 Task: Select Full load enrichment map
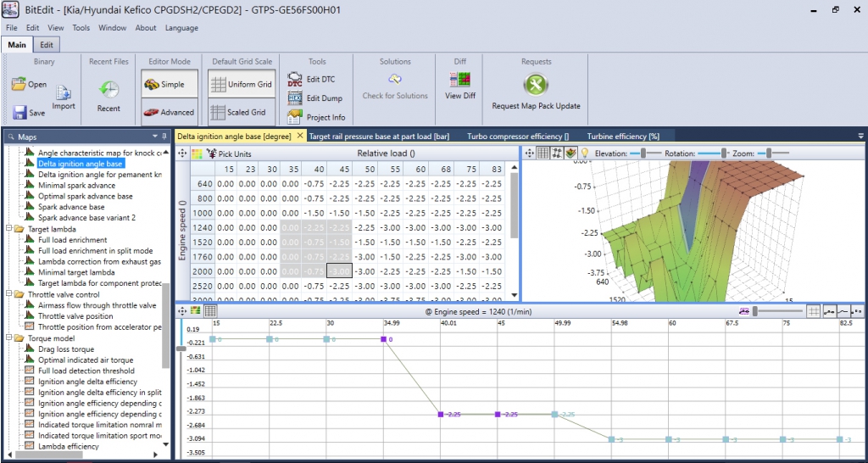coord(73,240)
